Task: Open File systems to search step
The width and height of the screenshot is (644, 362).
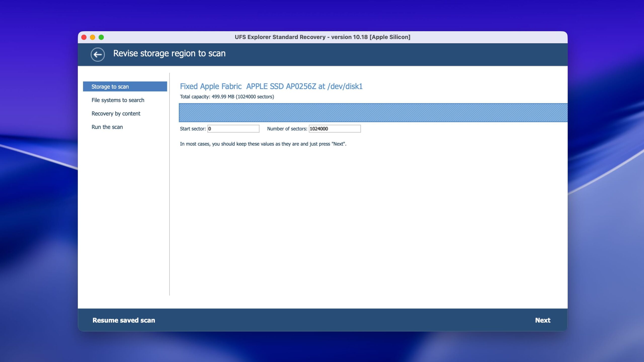Action: pyautogui.click(x=118, y=100)
